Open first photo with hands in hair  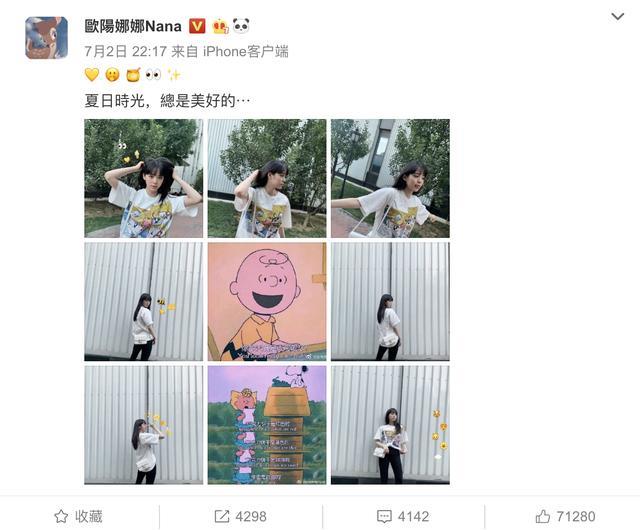[144, 178]
